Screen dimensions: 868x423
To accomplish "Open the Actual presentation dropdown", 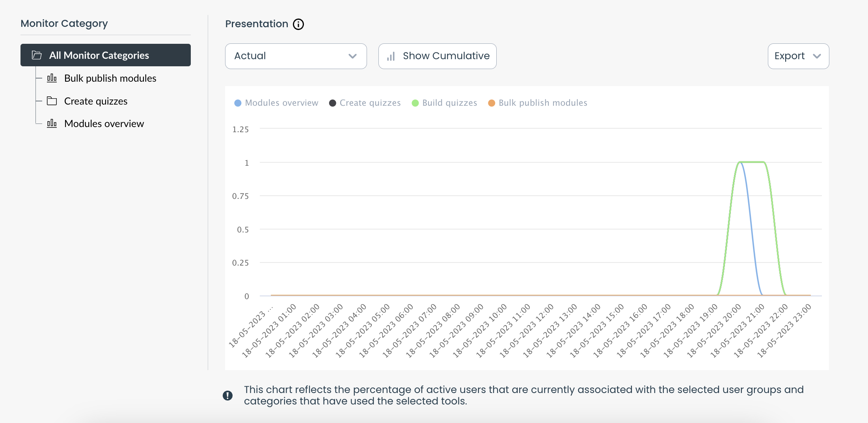I will pyautogui.click(x=295, y=56).
